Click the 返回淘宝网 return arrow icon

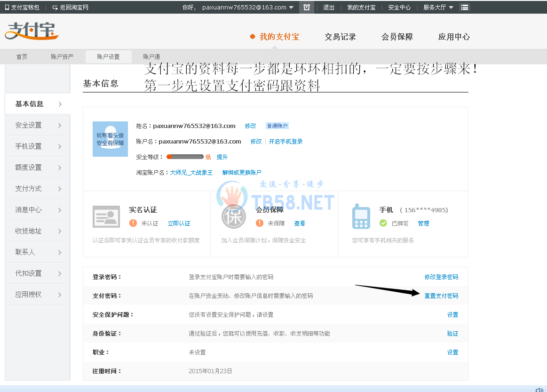point(55,8)
